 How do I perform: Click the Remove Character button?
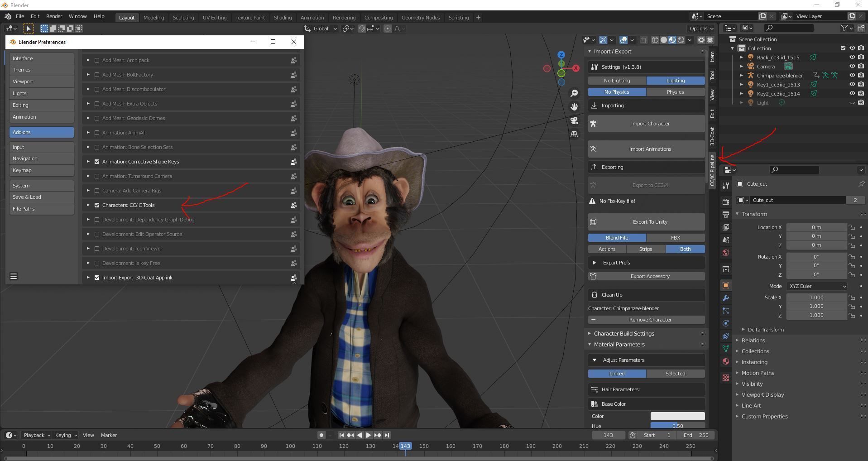click(x=646, y=320)
